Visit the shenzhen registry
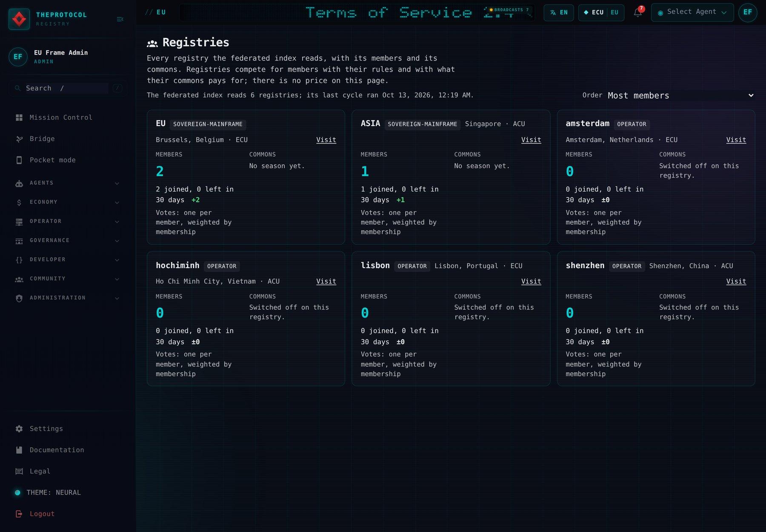Screen dimensions: 766x532 tap(736, 281)
